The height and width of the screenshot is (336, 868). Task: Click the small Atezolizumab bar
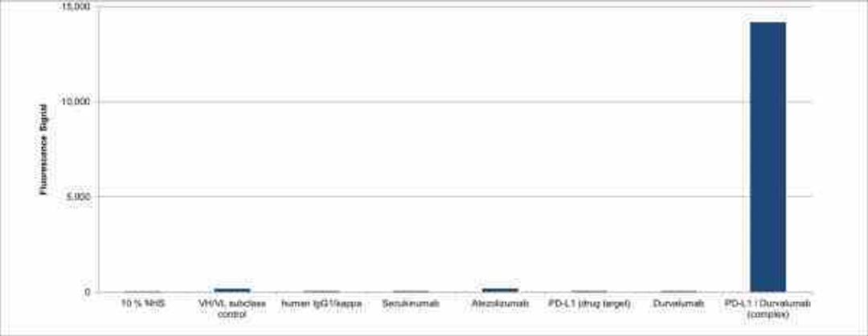coord(500,289)
